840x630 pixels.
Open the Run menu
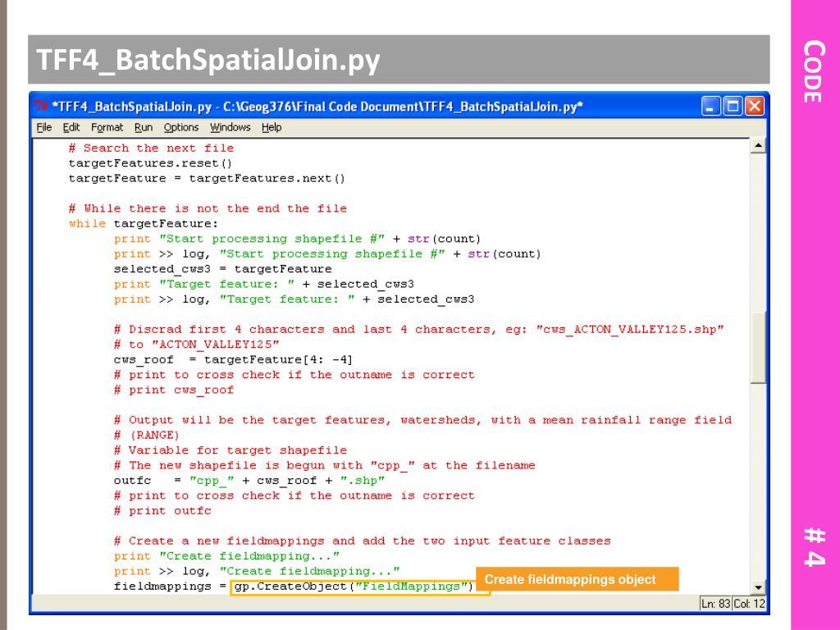[x=144, y=127]
